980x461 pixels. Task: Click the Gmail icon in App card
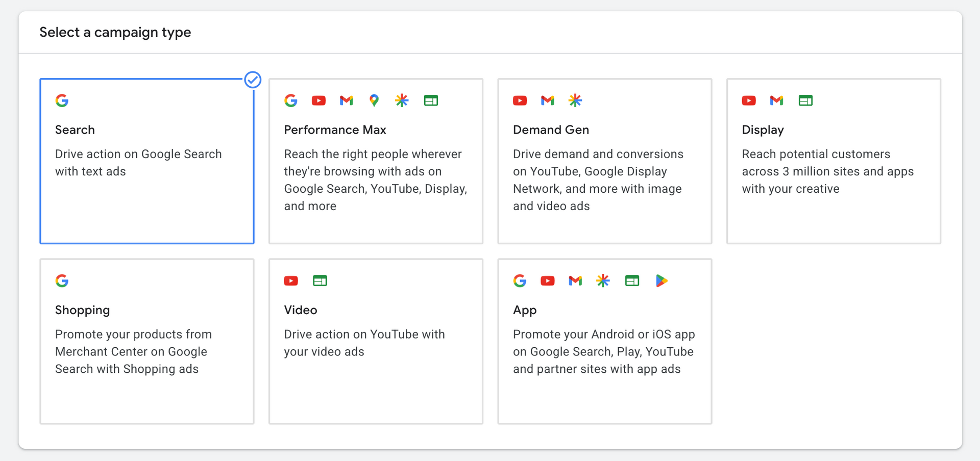point(575,280)
